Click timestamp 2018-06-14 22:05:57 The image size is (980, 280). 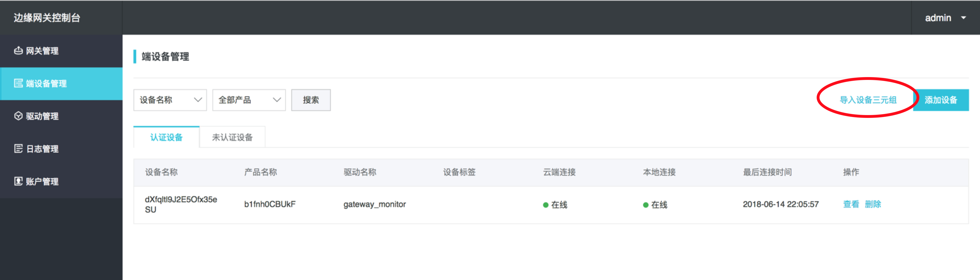tap(781, 204)
